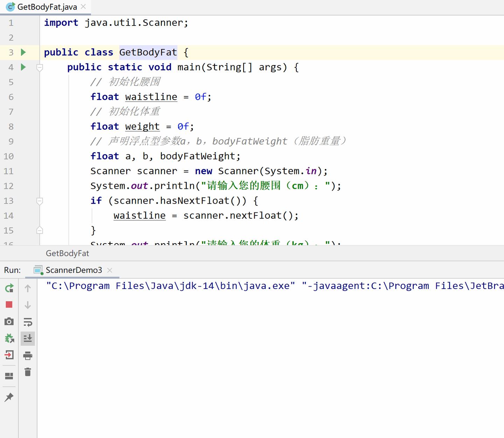Screen dimensions: 504x438
Task: Collapse the main method code fold
Action: click(40, 68)
